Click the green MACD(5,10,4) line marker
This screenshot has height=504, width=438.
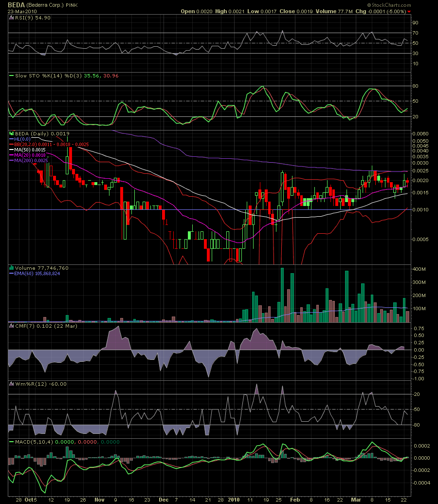pos(11,441)
